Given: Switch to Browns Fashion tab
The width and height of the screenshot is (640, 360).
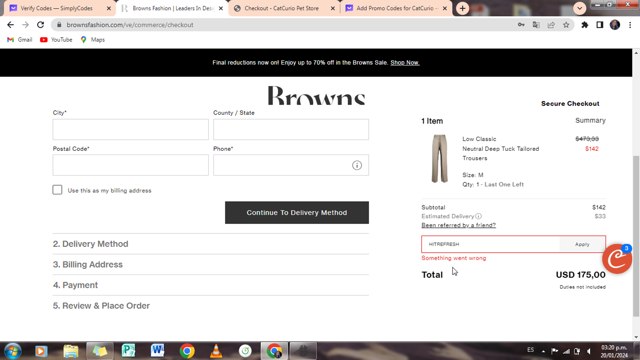Looking at the screenshot, I should pyautogui.click(x=172, y=8).
